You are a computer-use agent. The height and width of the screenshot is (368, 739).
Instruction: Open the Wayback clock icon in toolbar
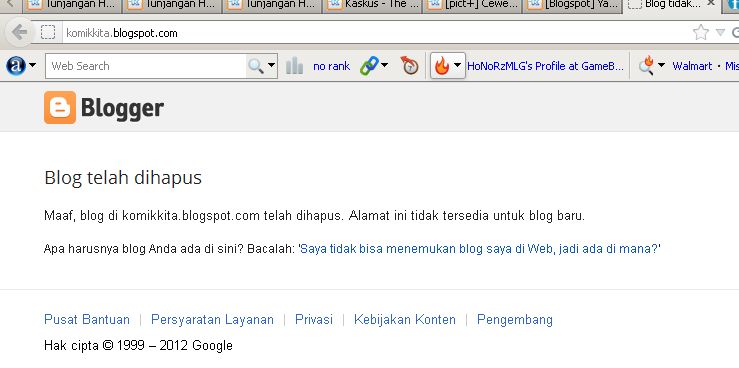coord(409,65)
